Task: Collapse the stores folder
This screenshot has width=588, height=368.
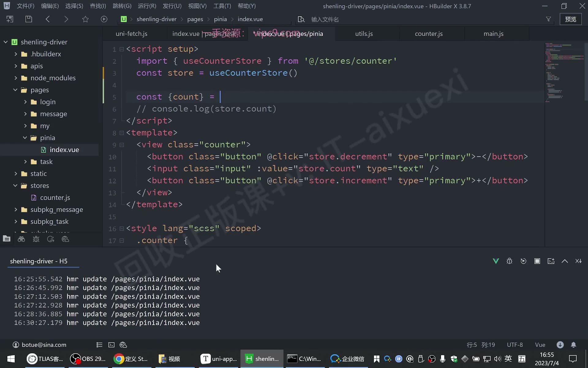Action: coord(15,186)
